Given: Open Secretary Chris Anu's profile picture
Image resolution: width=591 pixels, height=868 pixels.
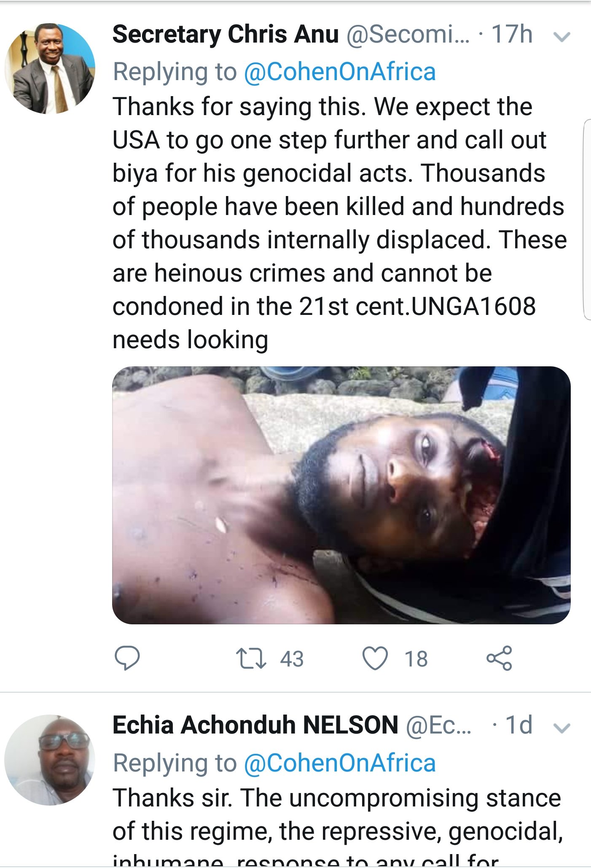Looking at the screenshot, I should [x=50, y=69].
